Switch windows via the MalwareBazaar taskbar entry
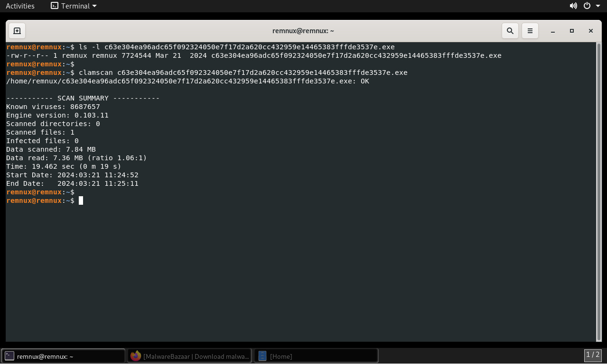The height and width of the screenshot is (364, 607). [x=189, y=356]
